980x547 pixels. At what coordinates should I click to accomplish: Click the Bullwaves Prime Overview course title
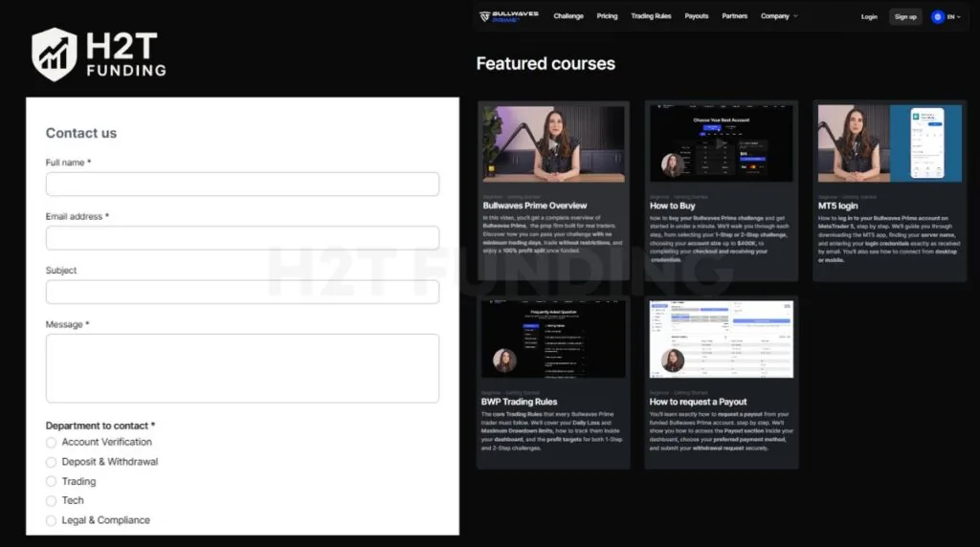(x=534, y=206)
